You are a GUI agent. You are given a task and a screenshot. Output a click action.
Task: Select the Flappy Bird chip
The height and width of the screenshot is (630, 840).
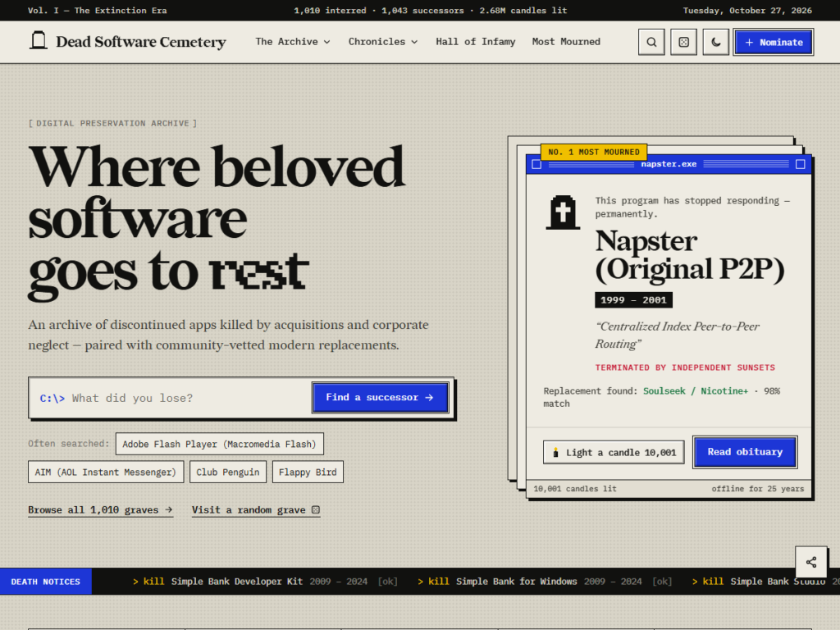pyautogui.click(x=308, y=472)
